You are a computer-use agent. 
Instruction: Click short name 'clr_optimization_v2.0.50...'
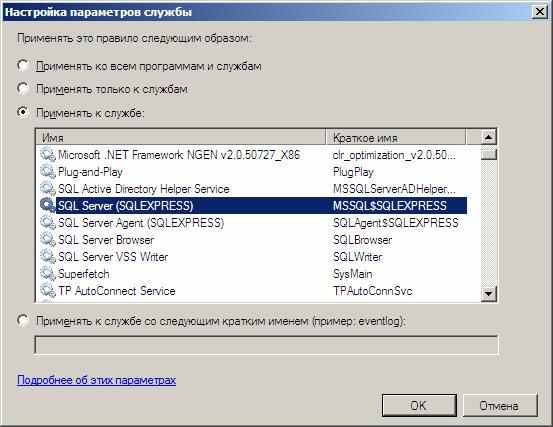coord(394,155)
